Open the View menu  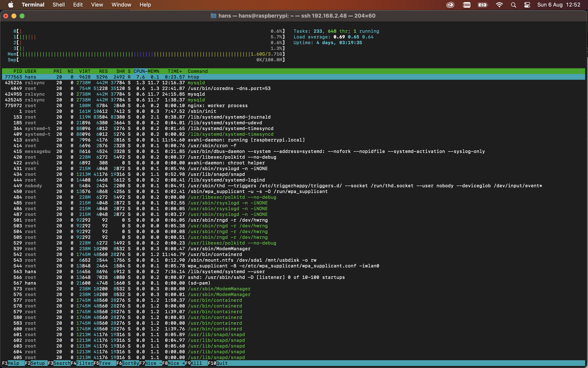pyautogui.click(x=97, y=5)
